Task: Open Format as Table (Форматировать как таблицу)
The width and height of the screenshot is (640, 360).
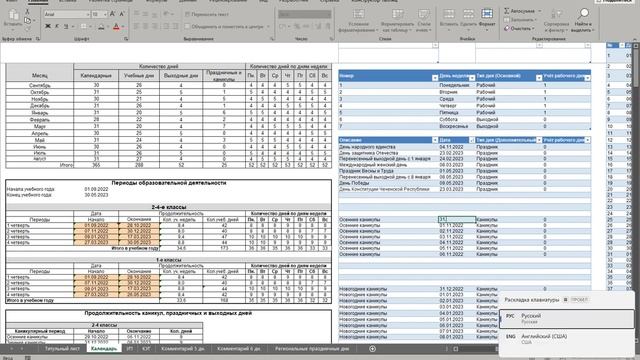Action: pos(397,21)
